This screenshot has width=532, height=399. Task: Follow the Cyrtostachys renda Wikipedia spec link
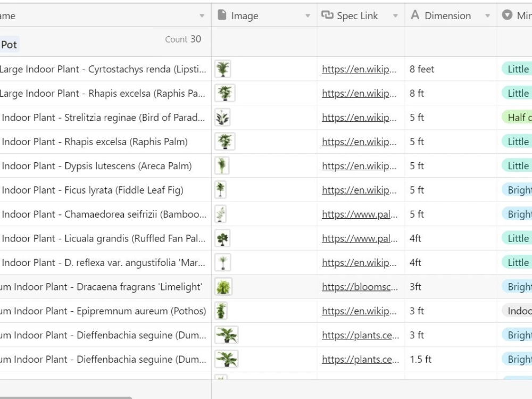tap(359, 69)
